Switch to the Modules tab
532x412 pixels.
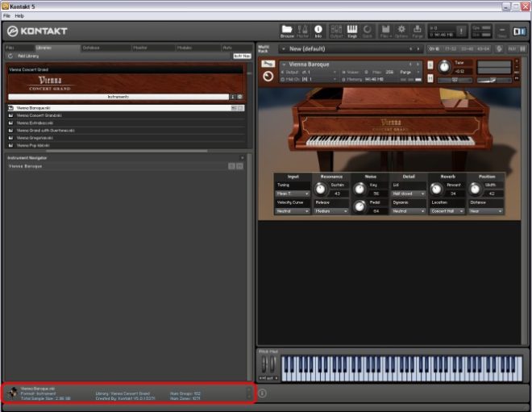tap(197, 48)
